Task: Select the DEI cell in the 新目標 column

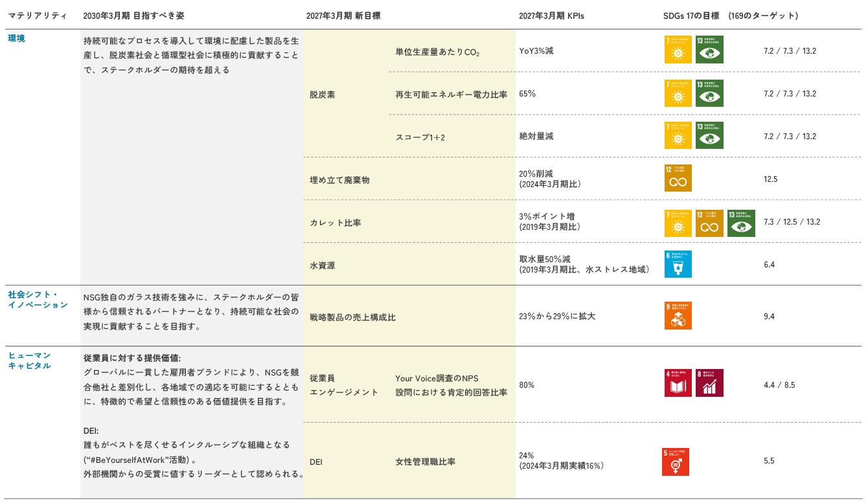Action: tap(316, 462)
